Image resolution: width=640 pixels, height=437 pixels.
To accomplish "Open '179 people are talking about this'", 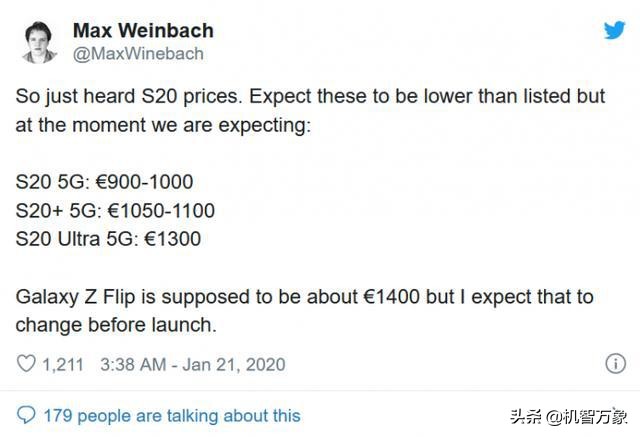I will click(x=172, y=416).
